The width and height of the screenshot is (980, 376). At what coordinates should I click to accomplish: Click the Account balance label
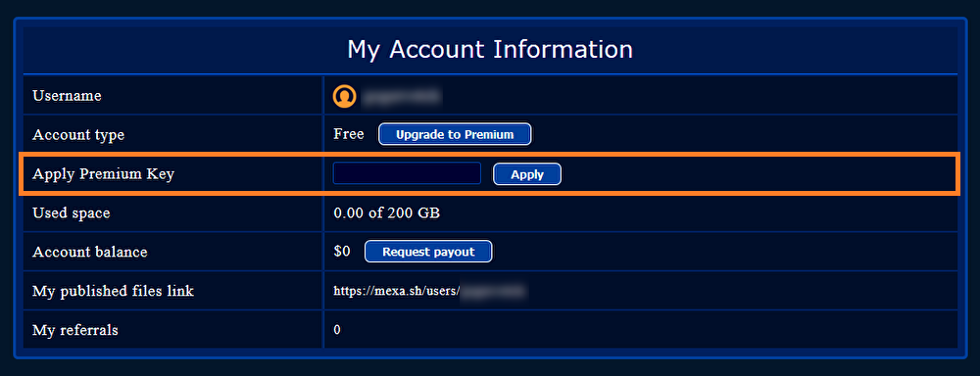90,252
